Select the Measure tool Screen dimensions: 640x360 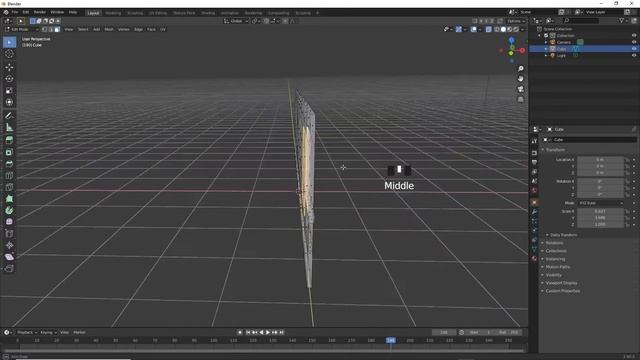point(9,127)
